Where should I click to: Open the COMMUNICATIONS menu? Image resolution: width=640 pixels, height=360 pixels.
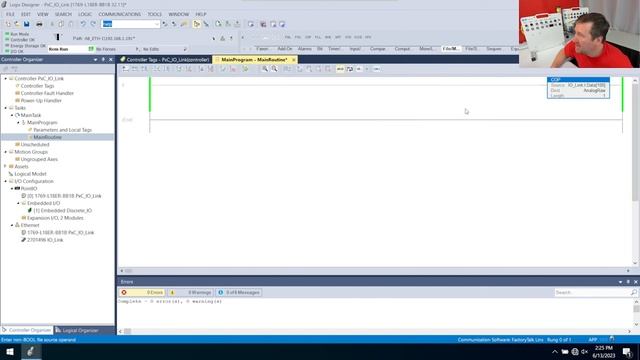point(120,14)
